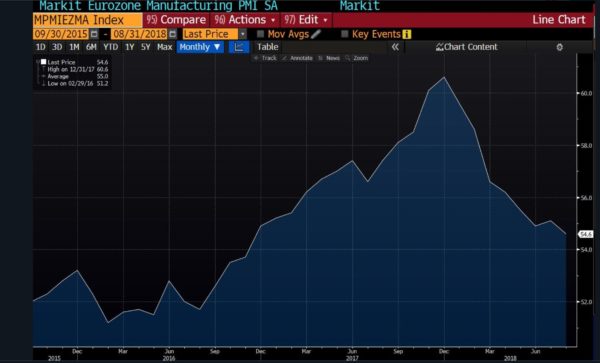Select the Max time range
The height and width of the screenshot is (363, 600).
[x=165, y=47]
